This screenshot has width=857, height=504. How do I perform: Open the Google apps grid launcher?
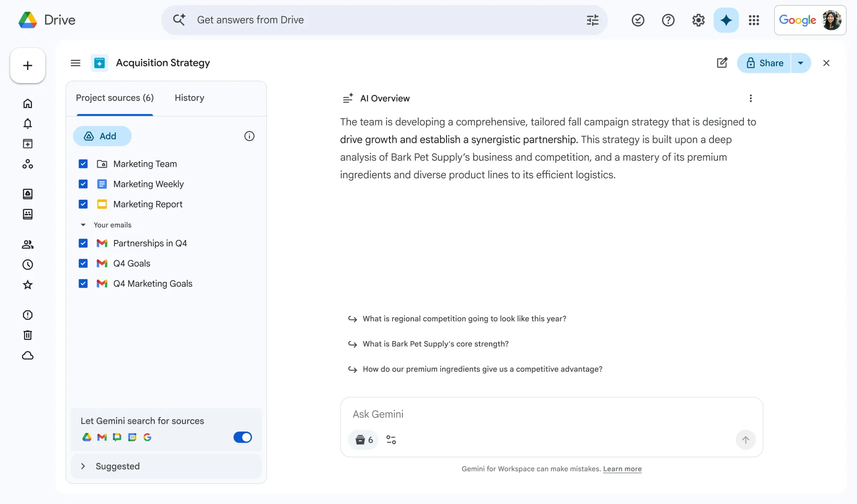754,20
